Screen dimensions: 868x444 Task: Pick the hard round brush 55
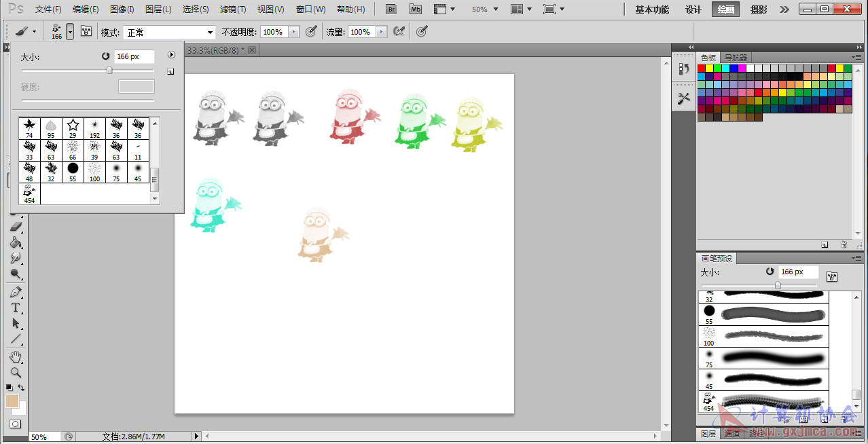point(73,172)
